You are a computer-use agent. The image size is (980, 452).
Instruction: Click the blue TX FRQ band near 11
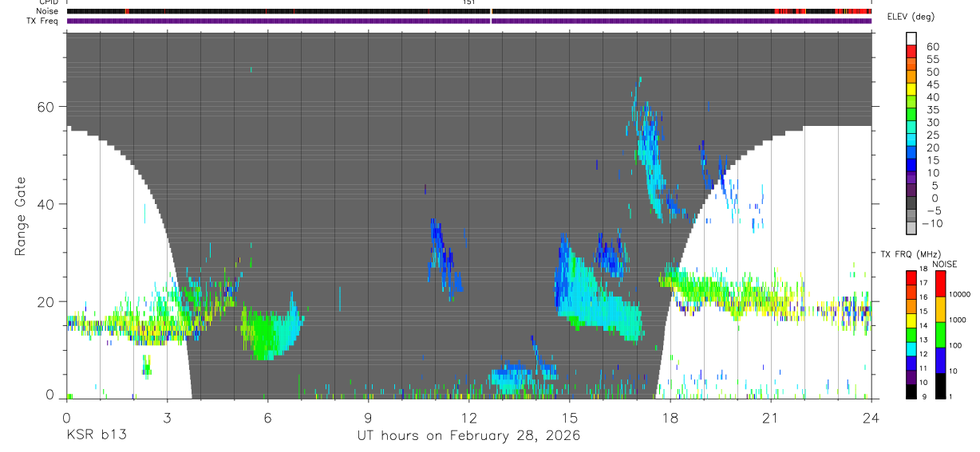pyautogui.click(x=911, y=364)
